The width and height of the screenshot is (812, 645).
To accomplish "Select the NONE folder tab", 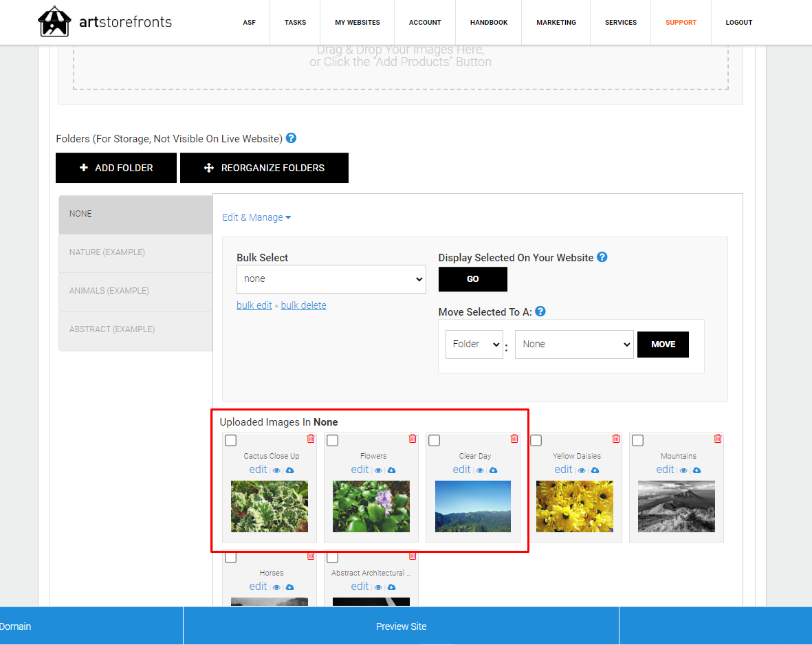I will click(135, 214).
